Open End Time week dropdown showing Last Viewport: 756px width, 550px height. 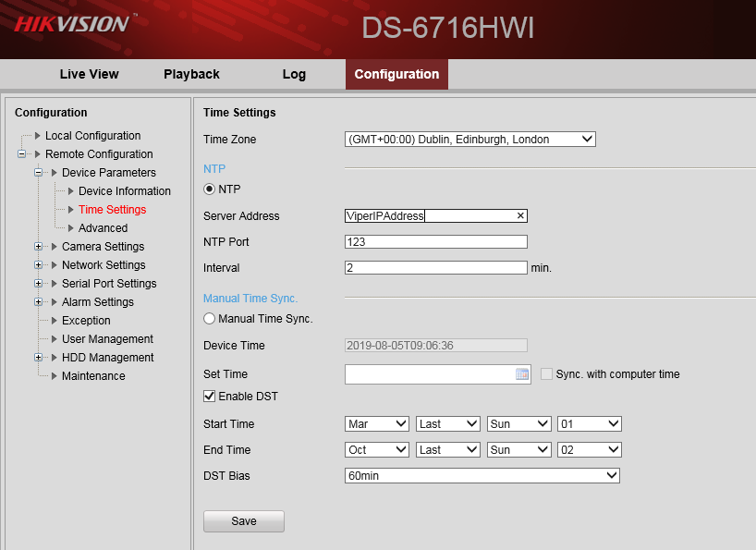448,450
